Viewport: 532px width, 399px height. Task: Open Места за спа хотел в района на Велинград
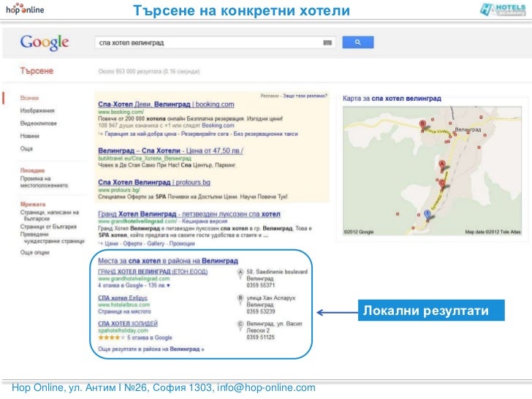168,261
